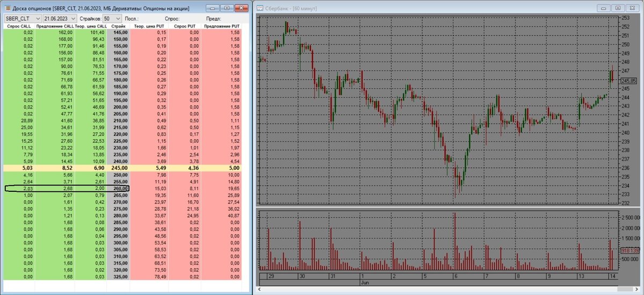Select the 300,00 strike cell

pyautogui.click(x=119, y=243)
